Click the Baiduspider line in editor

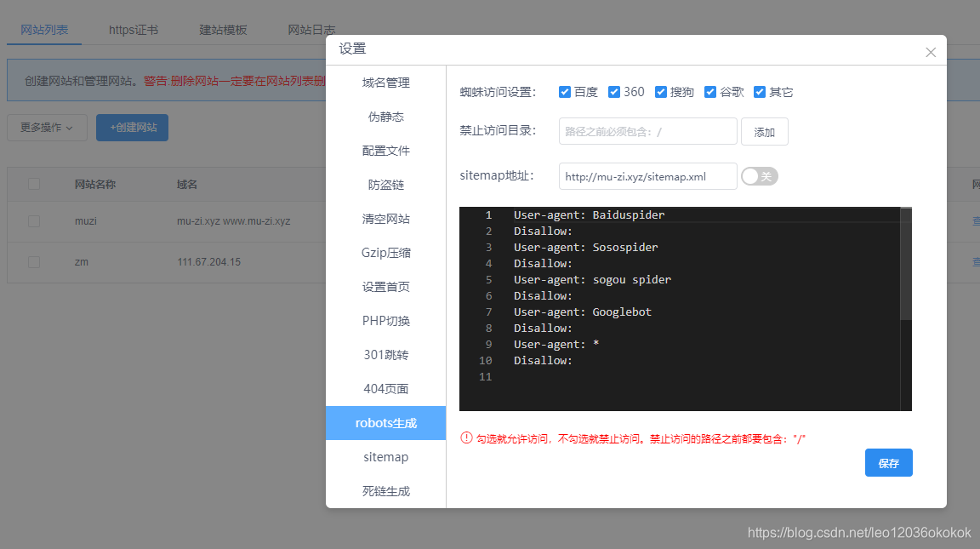589,215
